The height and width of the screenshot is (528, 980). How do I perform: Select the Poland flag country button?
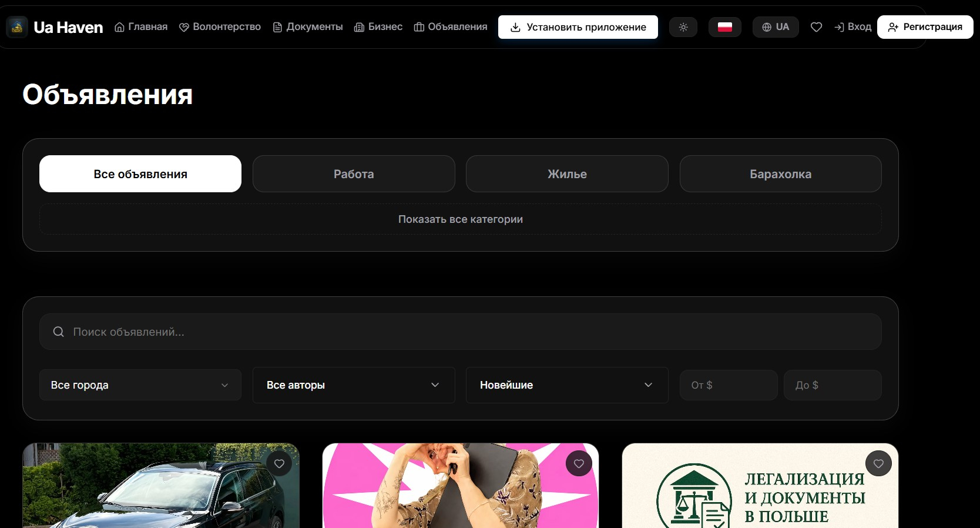click(725, 27)
